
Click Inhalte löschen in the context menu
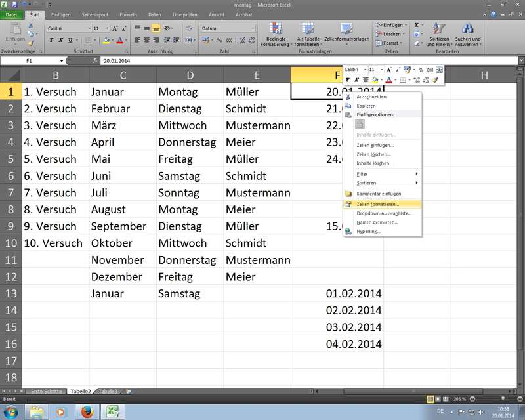coord(382,163)
